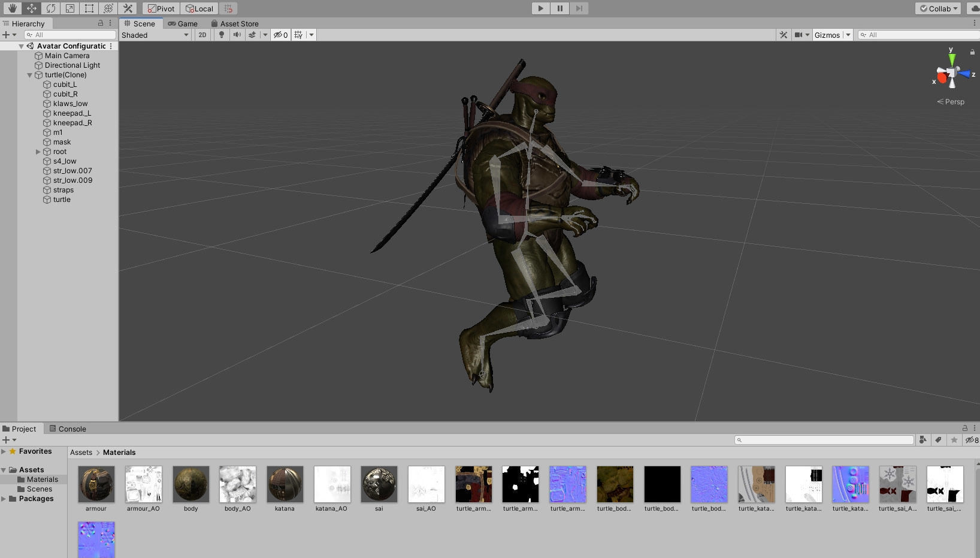This screenshot has height=558, width=980.
Task: Toggle scene effects like skybox
Action: (252, 35)
